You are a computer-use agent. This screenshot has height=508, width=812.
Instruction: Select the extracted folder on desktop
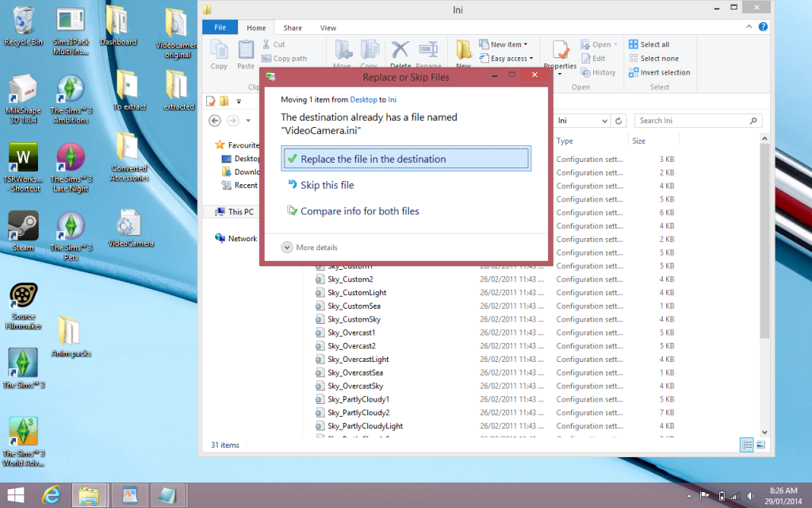178,90
